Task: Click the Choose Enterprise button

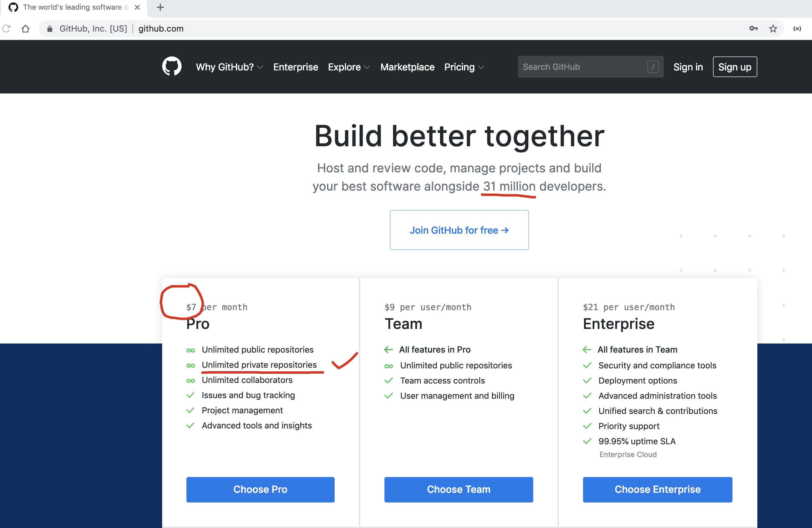Action: click(x=657, y=489)
